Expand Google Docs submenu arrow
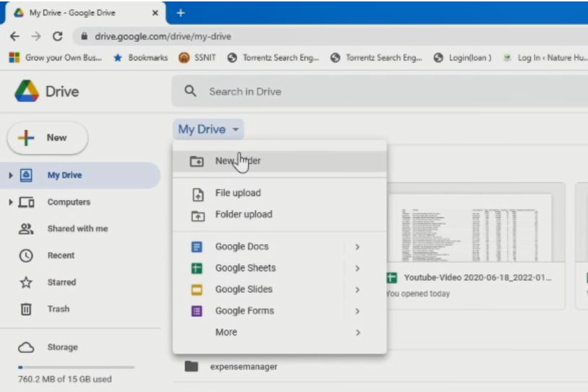This screenshot has height=392, width=588. 358,247
